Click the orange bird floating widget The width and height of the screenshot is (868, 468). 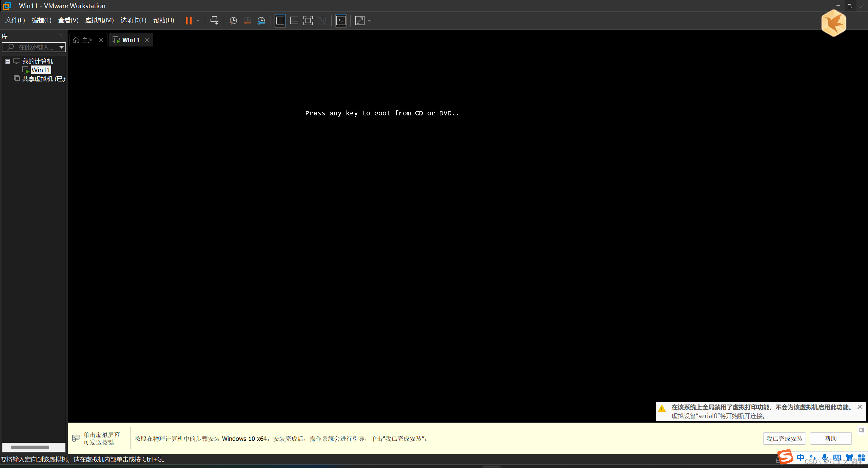(834, 23)
